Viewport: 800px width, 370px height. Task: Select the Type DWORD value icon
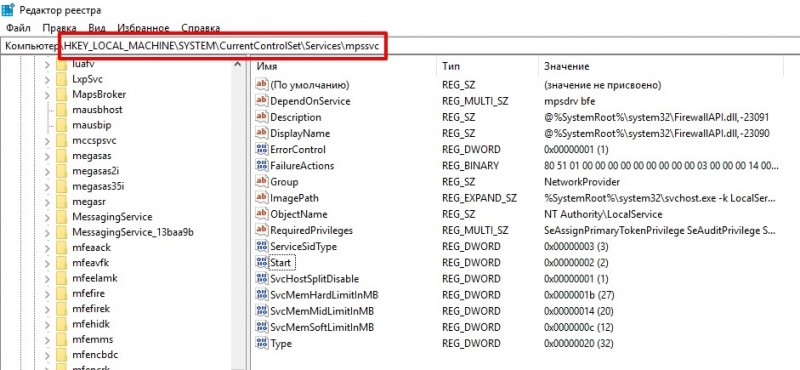click(262, 343)
